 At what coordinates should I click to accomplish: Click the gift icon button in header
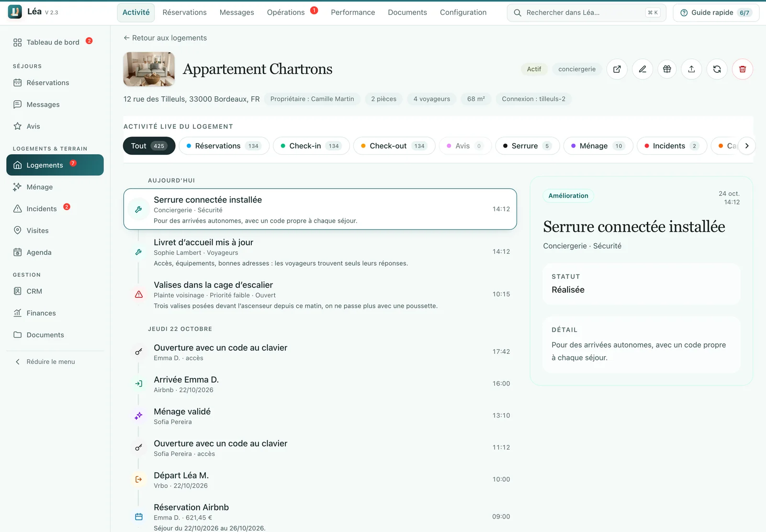pos(667,69)
